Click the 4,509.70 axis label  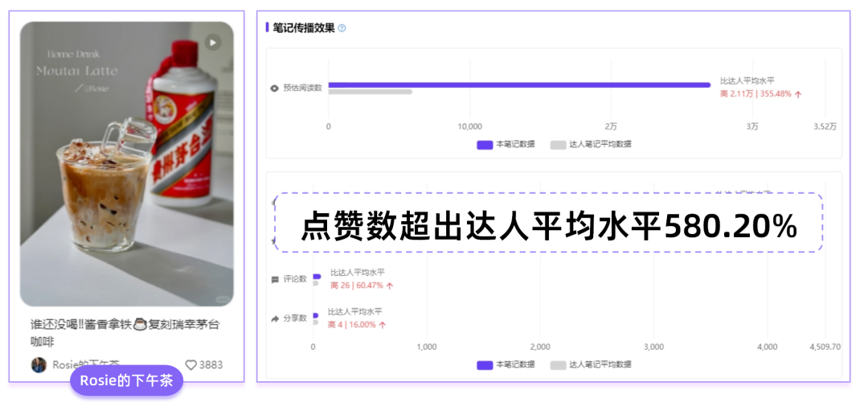825,347
